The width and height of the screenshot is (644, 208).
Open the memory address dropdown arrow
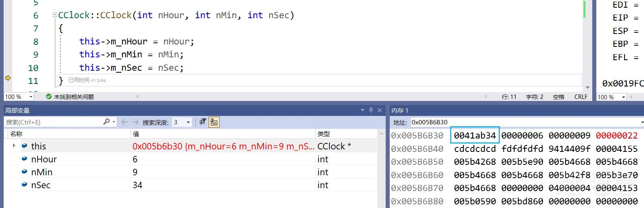coord(642,122)
